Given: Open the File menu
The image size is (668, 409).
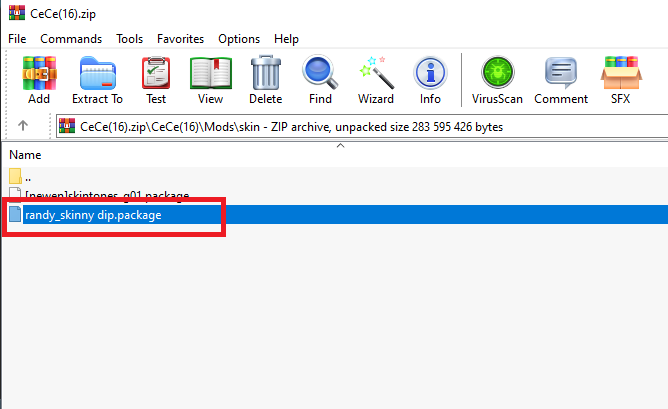Looking at the screenshot, I should pos(17,39).
